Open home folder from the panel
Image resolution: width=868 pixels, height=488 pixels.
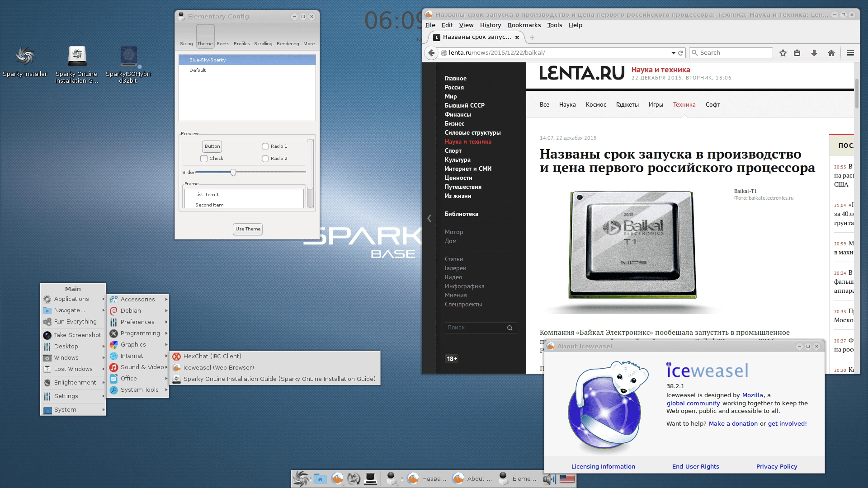pos(320,479)
